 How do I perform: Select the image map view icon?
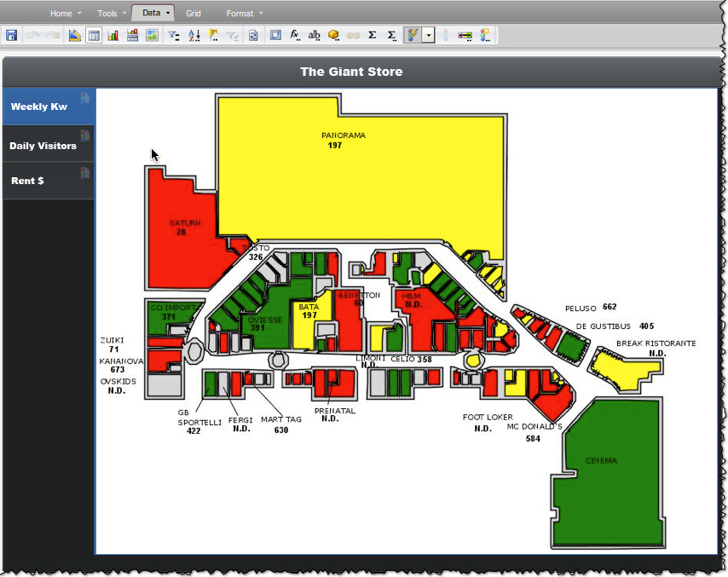pyautogui.click(x=153, y=35)
